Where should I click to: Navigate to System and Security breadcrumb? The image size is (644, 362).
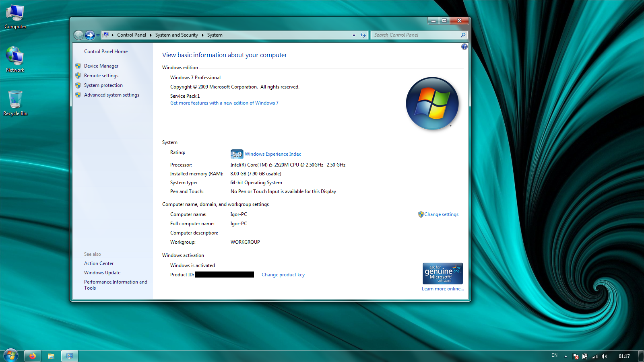pos(176,35)
